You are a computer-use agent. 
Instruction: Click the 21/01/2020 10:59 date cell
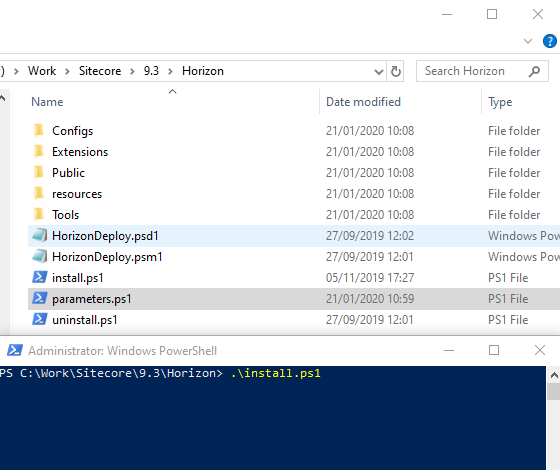370,299
